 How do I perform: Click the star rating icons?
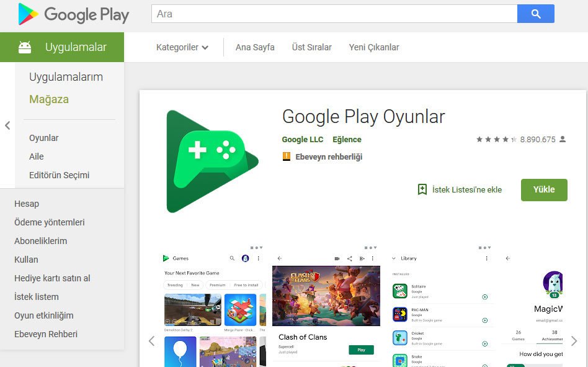tap(496, 140)
